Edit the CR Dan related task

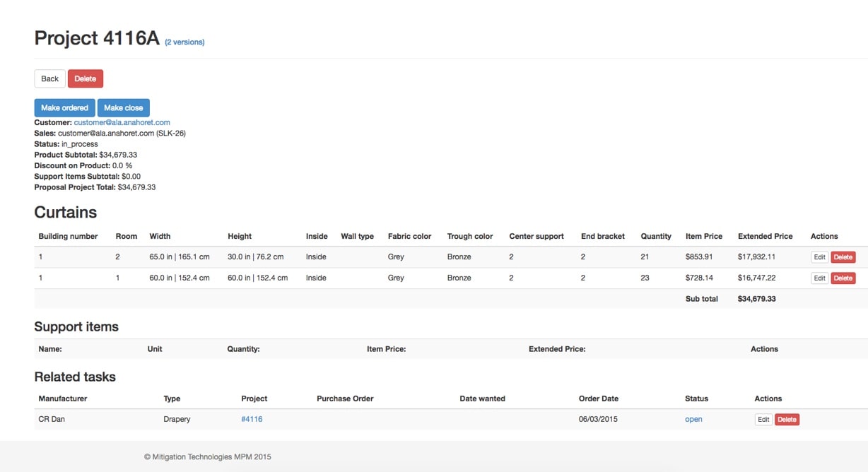(x=763, y=419)
